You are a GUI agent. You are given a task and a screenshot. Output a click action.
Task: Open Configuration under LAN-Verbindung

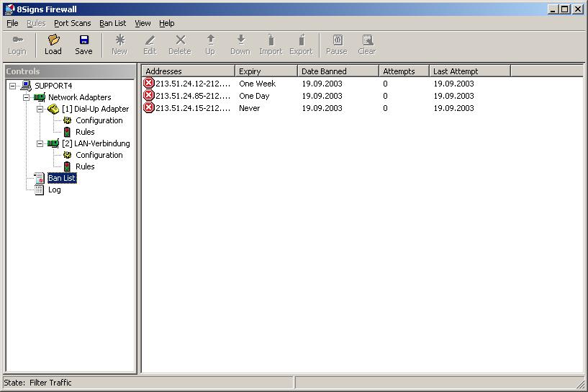pos(99,155)
